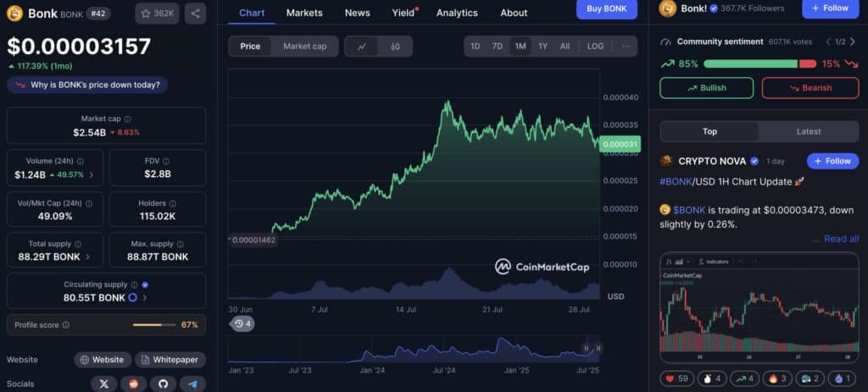Toggle LOG scale on chart

click(596, 47)
